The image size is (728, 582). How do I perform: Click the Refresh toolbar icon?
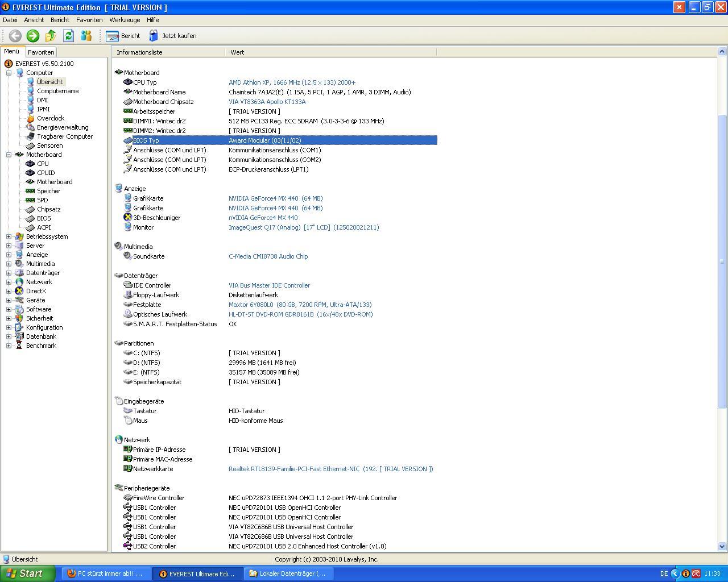click(x=68, y=36)
